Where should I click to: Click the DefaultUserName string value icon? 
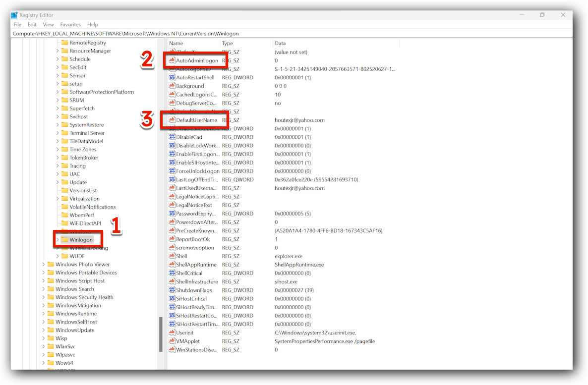pos(172,120)
